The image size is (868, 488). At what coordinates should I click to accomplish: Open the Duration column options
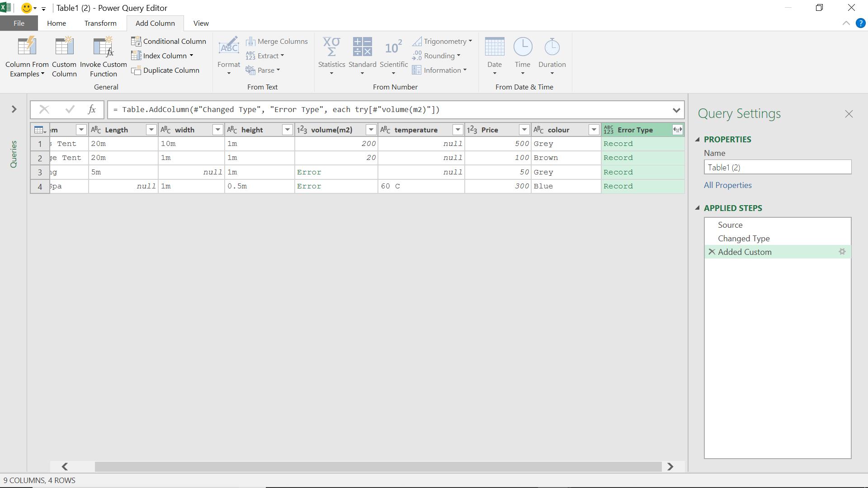pos(552,57)
